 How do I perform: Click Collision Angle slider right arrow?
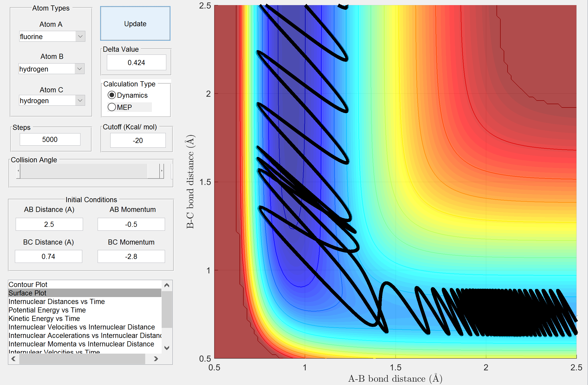click(x=162, y=171)
